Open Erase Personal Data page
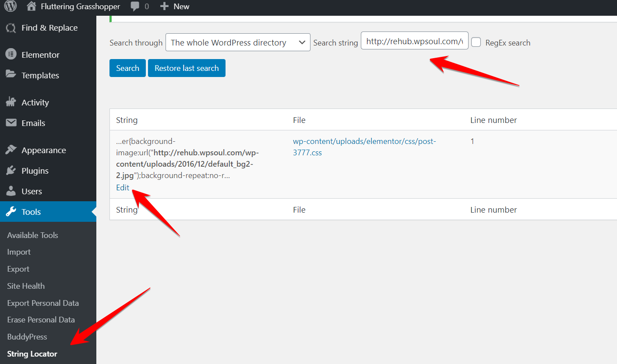 click(41, 320)
